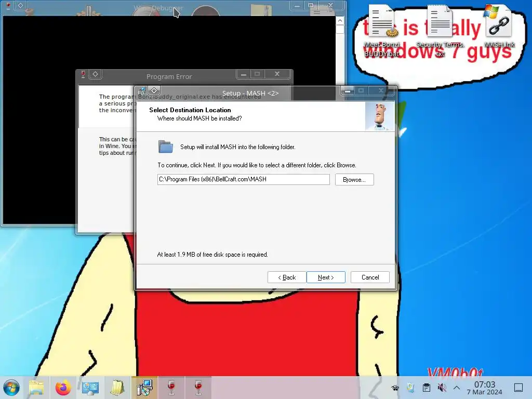Launch the file manager from the taskbar
This screenshot has height=399, width=532.
(37, 388)
